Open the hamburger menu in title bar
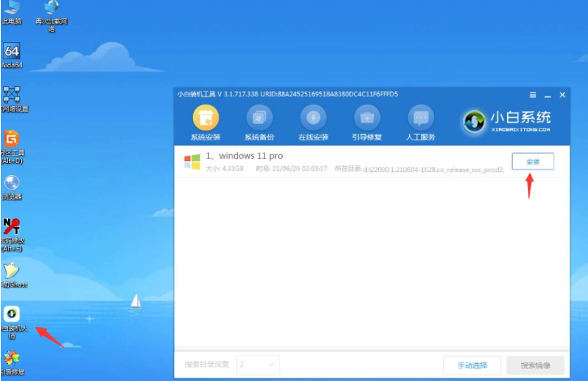This screenshot has width=588, height=381. tap(533, 95)
